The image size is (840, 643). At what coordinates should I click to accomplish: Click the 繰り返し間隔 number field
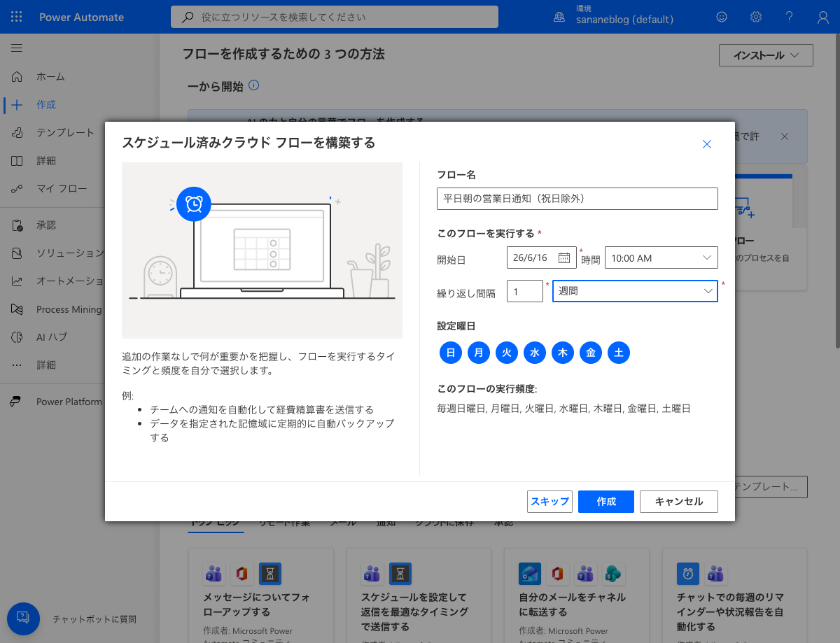click(x=525, y=291)
